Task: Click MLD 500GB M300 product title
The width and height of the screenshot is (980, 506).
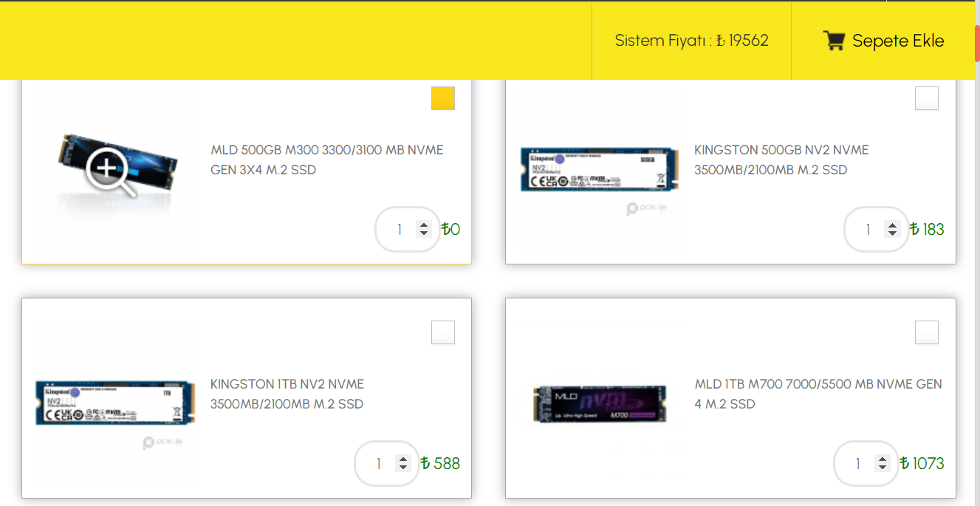Action: click(327, 160)
